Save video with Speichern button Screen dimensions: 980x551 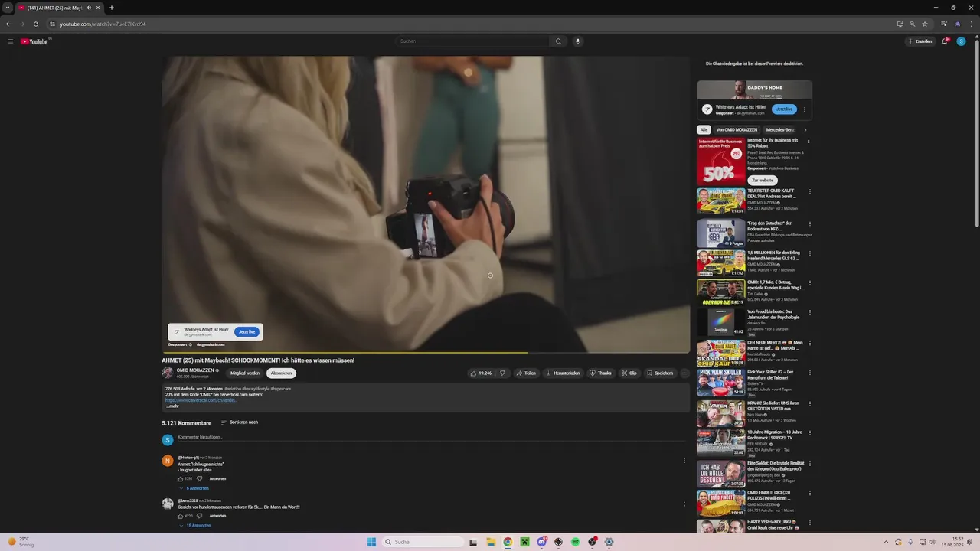[660, 373]
